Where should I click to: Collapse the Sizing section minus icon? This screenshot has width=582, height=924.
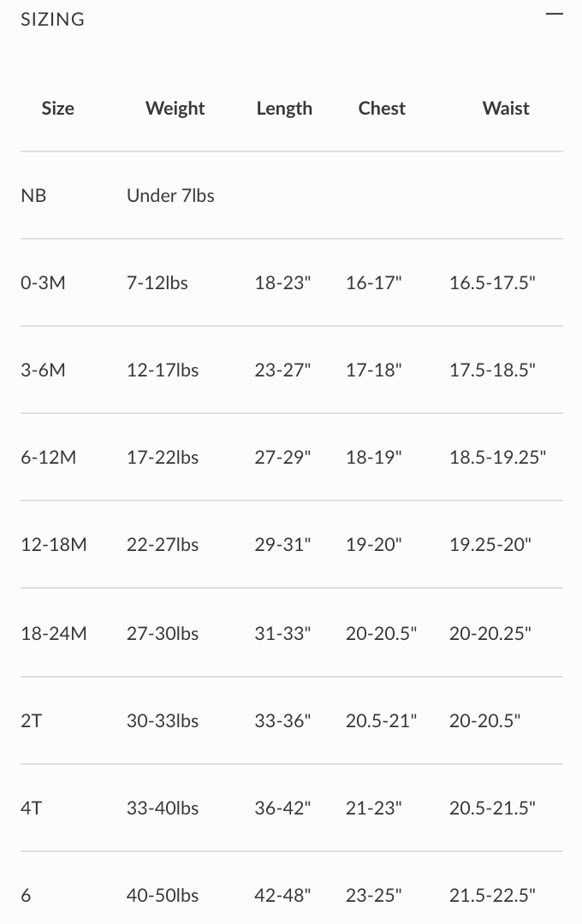pos(555,15)
